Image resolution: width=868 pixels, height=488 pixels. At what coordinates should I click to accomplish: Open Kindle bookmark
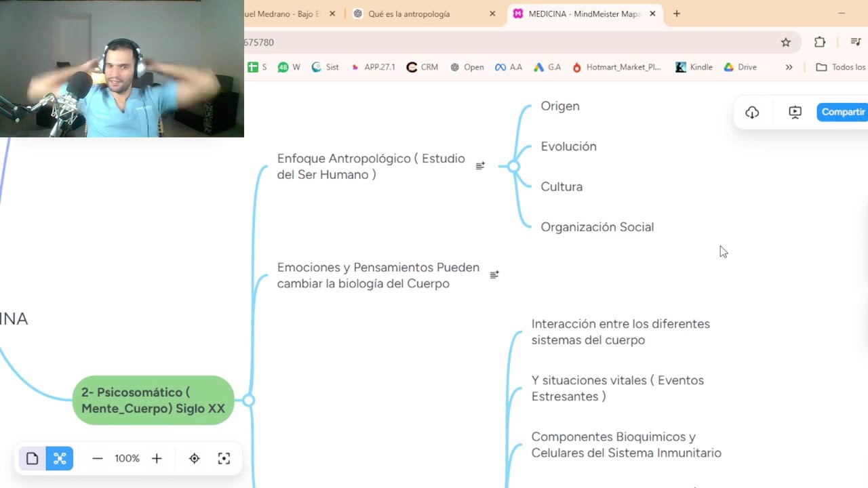pyautogui.click(x=694, y=67)
